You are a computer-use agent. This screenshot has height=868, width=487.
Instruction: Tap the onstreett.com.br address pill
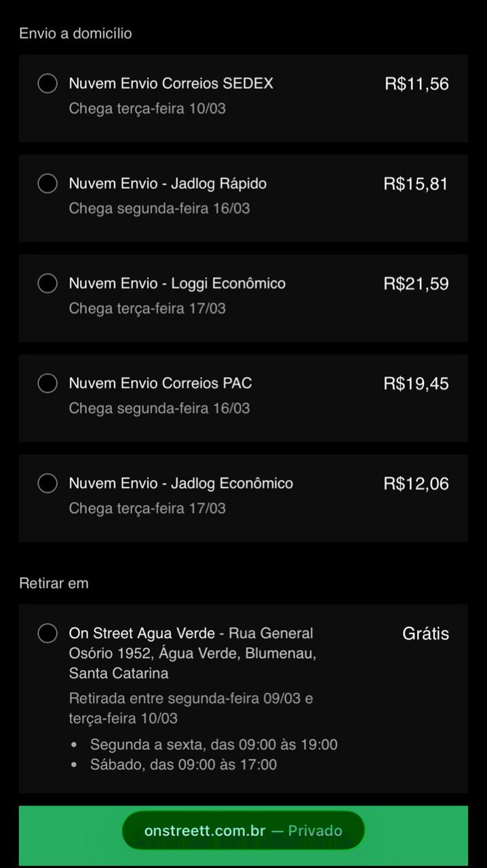pyautogui.click(x=243, y=831)
